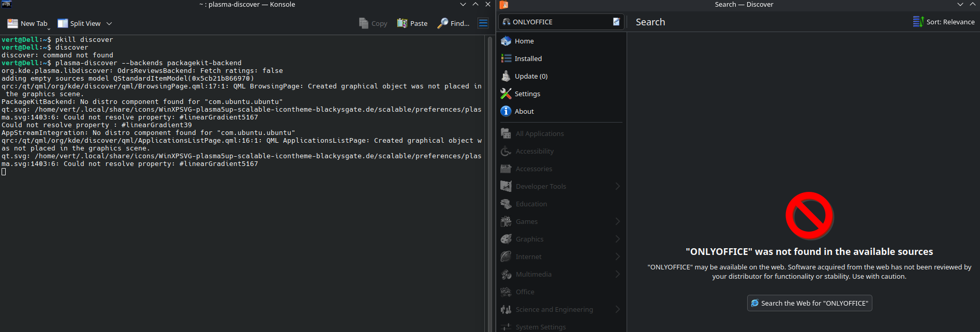
Task: Expand the Developer Tools category
Action: (x=617, y=186)
